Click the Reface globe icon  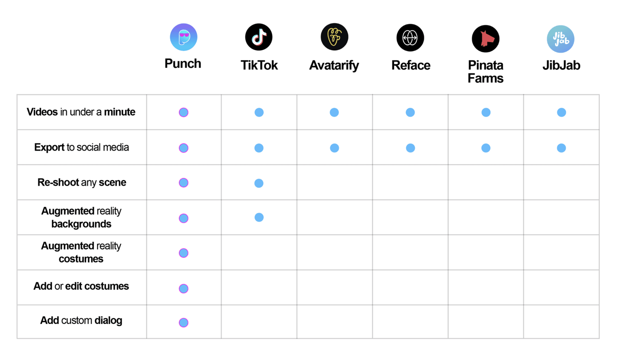coord(410,38)
